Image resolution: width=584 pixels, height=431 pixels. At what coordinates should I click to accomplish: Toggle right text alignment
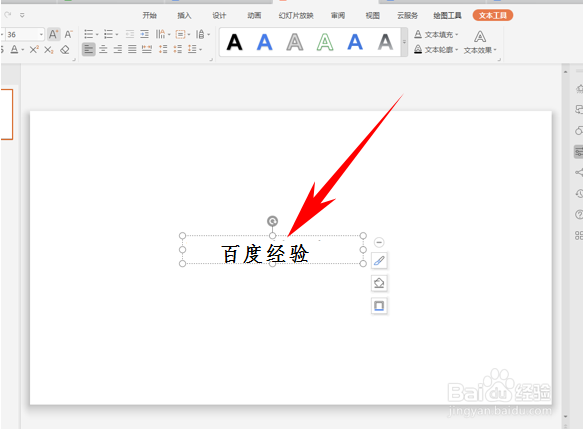point(118,49)
